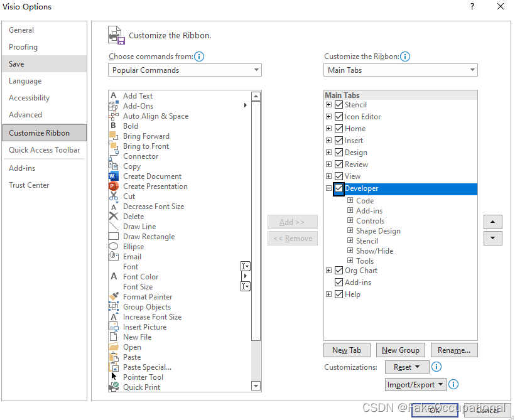Open the Main Tabs dropdown
Viewport: 515px width, 420px height.
point(400,70)
